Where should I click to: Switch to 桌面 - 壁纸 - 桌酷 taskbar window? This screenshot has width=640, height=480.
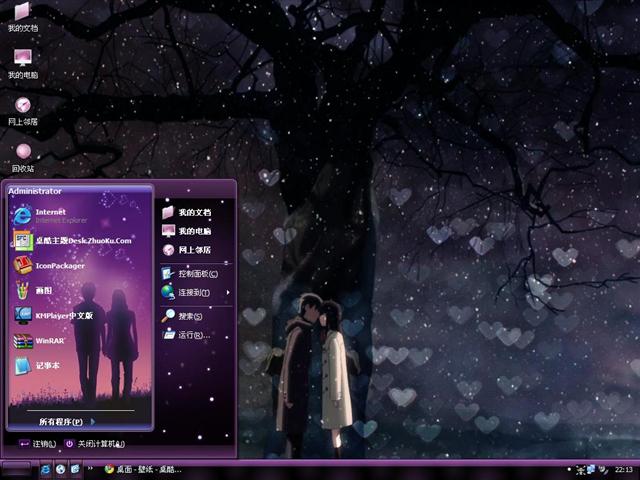tap(143, 469)
